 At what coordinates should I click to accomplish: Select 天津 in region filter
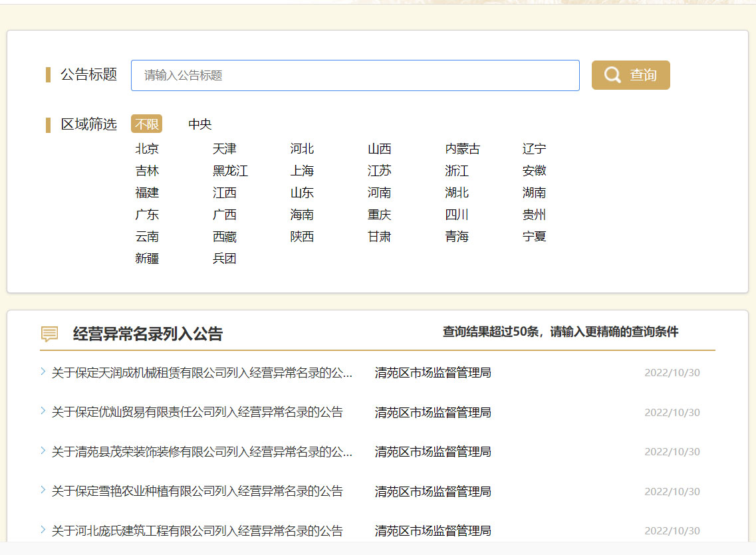tap(225, 149)
